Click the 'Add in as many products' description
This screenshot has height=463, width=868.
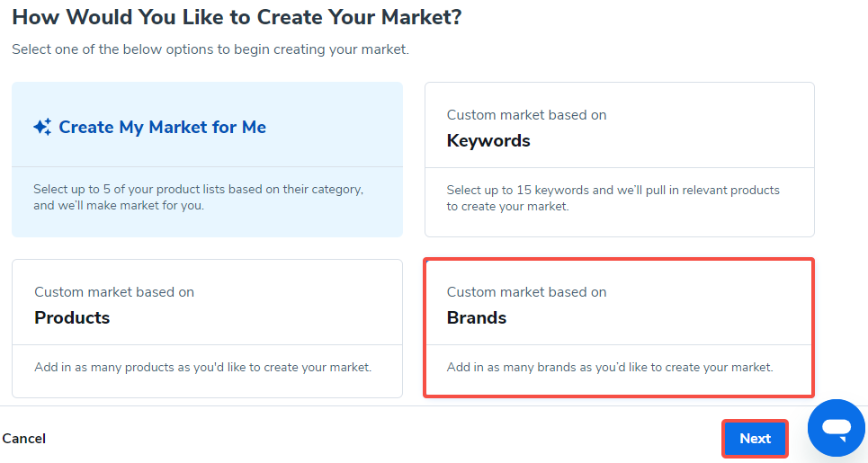coord(202,367)
